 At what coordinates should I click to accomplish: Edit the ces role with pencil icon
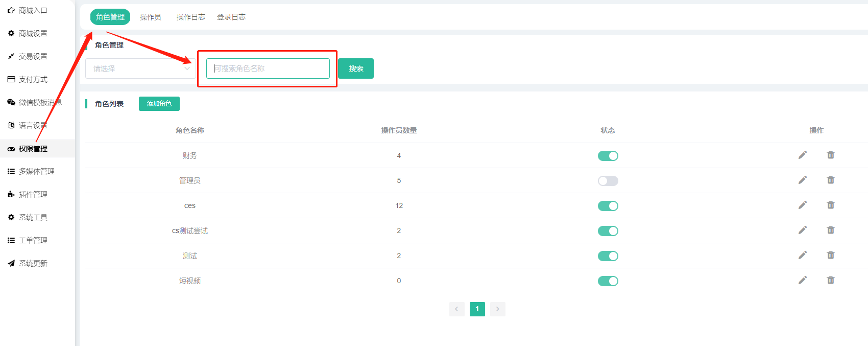click(x=803, y=205)
